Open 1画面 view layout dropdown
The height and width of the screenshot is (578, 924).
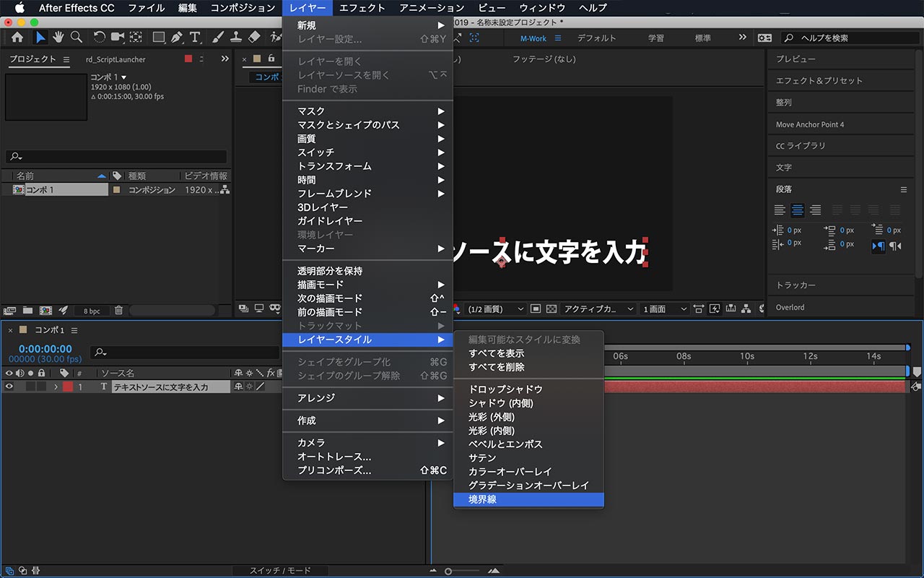[665, 309]
